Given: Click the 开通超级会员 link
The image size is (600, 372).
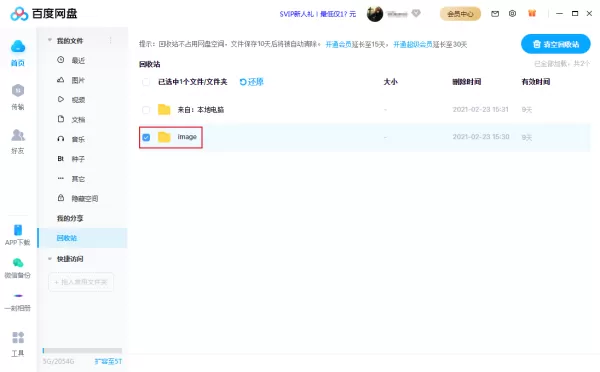Looking at the screenshot, I should pyautogui.click(x=413, y=44).
